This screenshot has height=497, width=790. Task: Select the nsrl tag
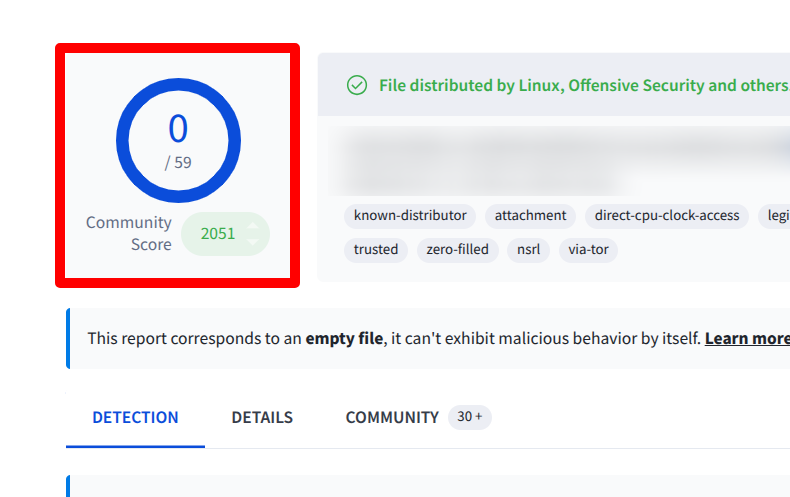click(529, 250)
